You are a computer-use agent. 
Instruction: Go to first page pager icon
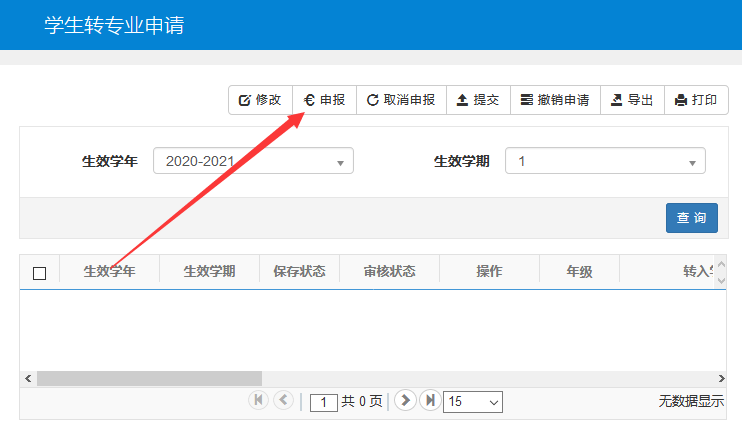(258, 400)
